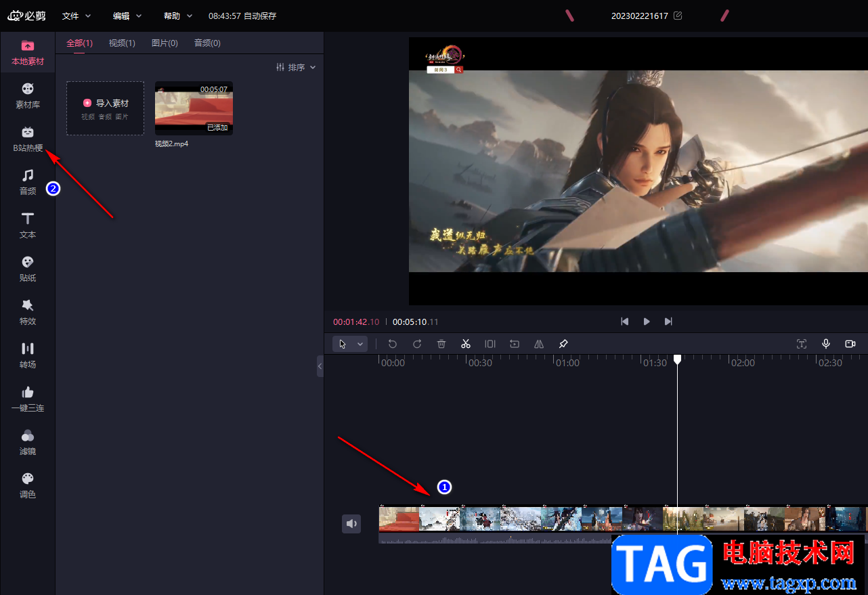
Task: Click the reverse playback icon in toolbar
Action: coord(515,344)
